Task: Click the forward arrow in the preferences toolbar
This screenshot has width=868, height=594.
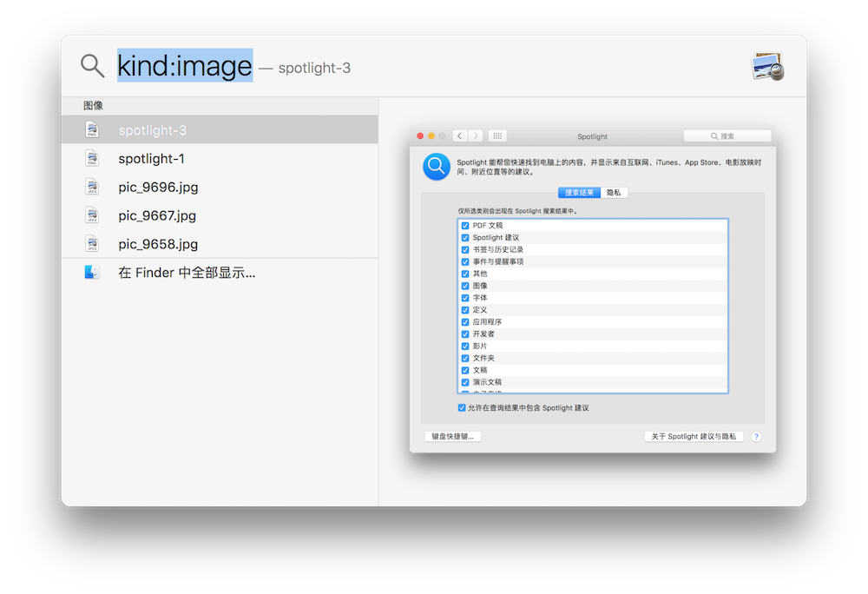Action: (475, 135)
